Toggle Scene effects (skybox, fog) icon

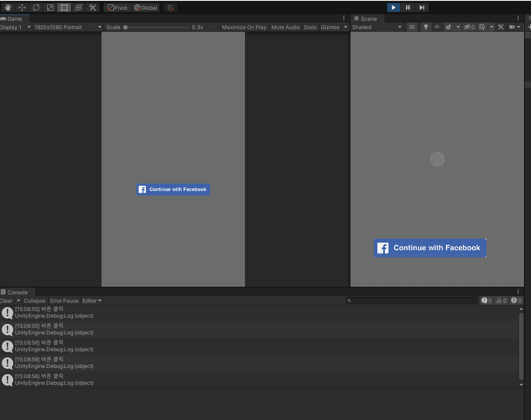[x=448, y=27]
